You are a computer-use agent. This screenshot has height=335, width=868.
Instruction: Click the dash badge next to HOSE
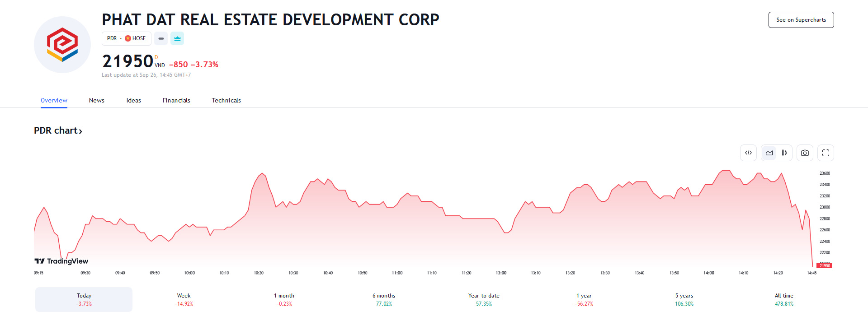point(161,39)
